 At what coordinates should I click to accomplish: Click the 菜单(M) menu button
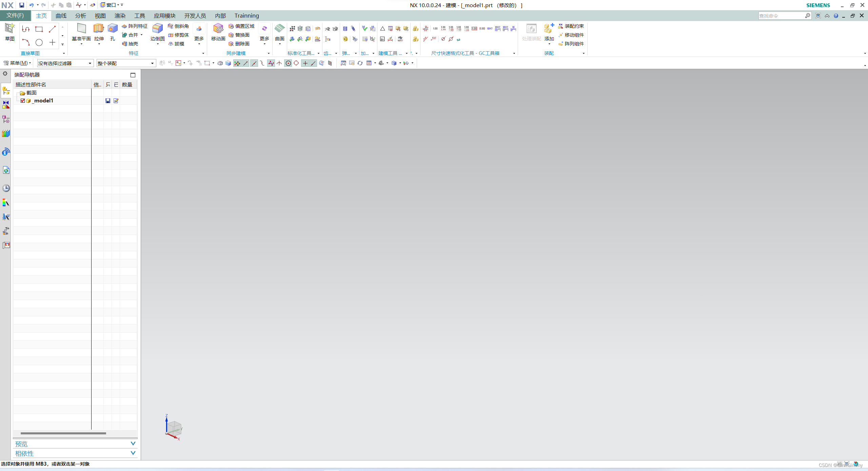point(17,63)
